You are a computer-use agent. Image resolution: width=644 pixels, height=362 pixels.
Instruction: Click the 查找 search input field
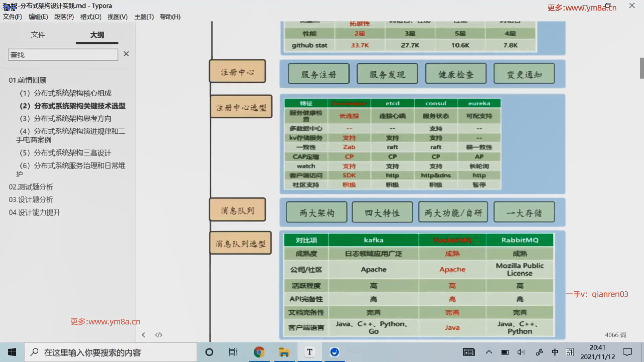click(63, 55)
